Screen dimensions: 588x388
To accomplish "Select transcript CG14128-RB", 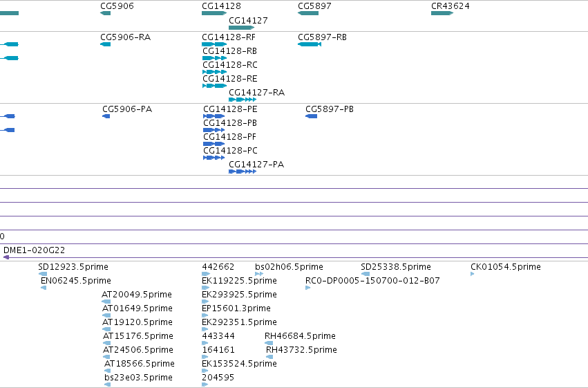I will [x=229, y=51].
